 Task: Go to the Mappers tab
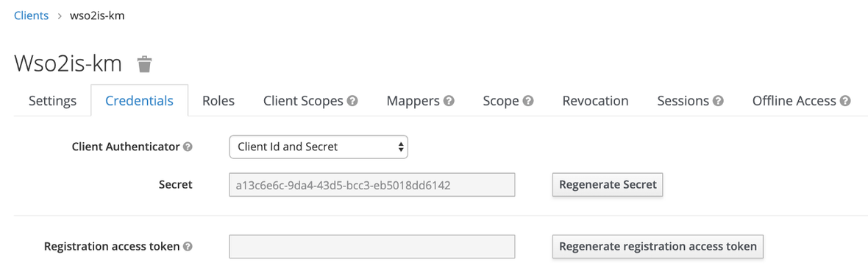(x=413, y=101)
